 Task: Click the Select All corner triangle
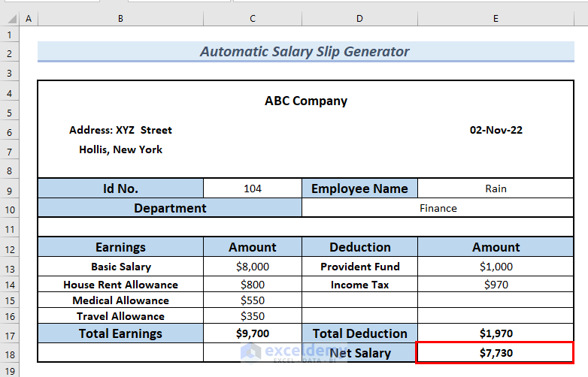pyautogui.click(x=11, y=18)
